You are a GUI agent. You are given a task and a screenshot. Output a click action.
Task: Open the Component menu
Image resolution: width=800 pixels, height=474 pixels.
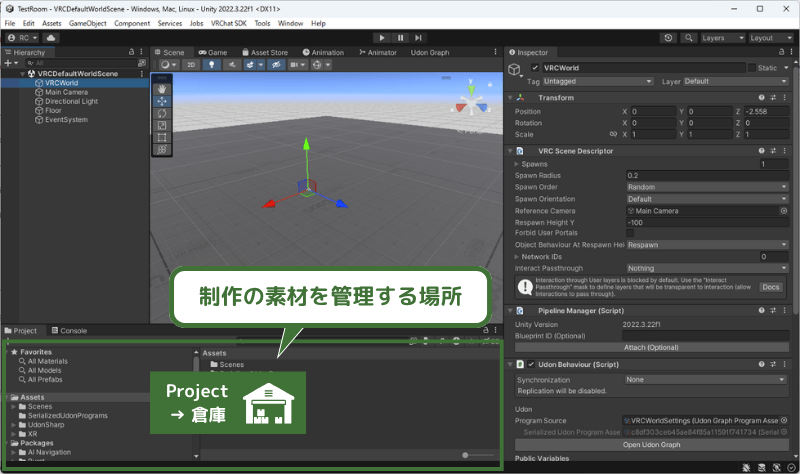132,23
